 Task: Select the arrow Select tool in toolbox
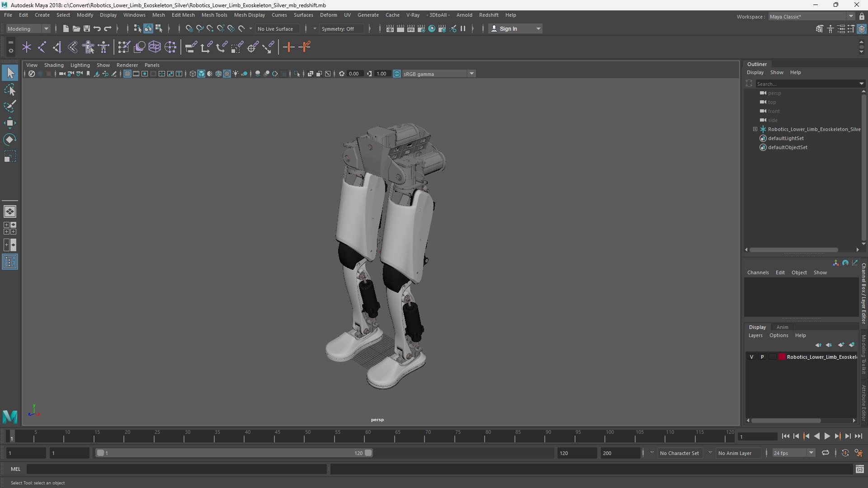pos(10,73)
